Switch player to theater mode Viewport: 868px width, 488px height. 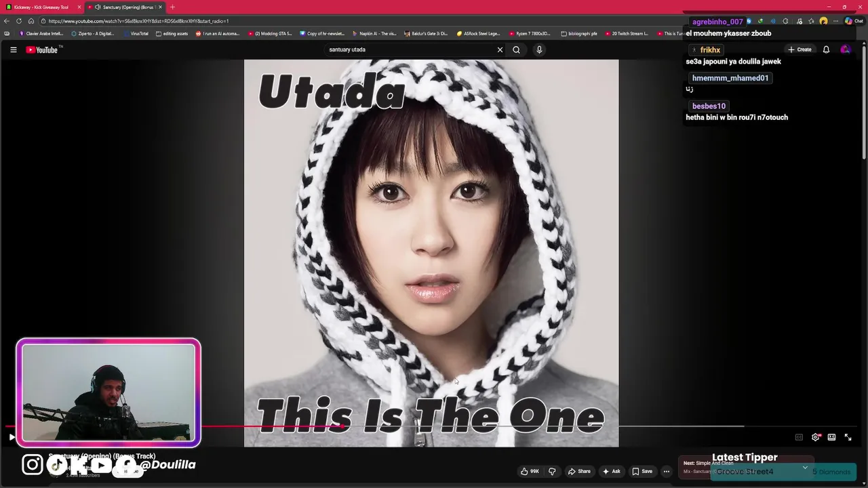point(831,437)
